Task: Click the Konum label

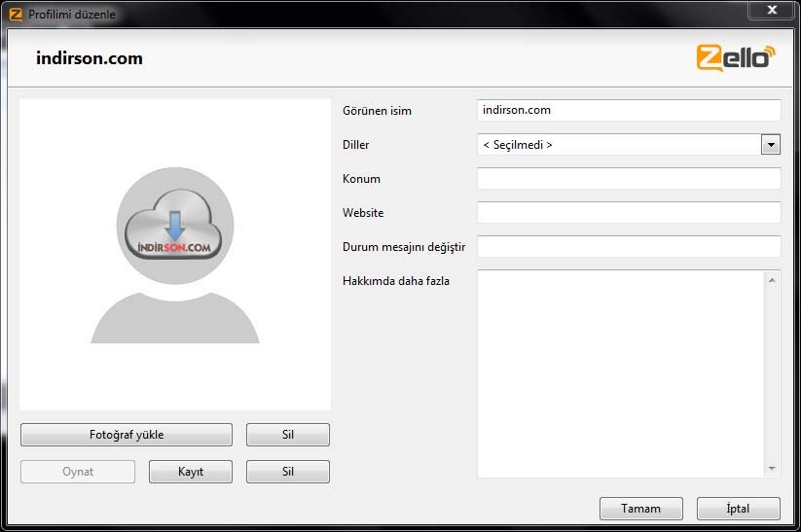Action: (361, 179)
